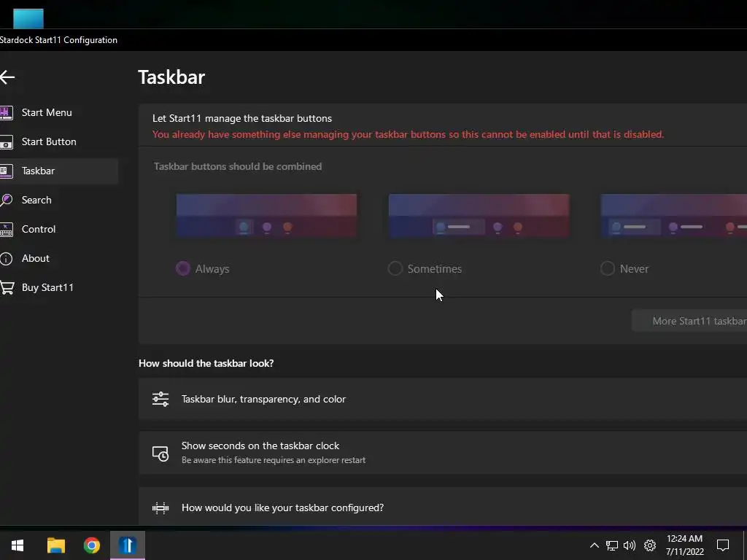Click the explorer restart notice text
The image size is (747, 560).
pos(274,461)
